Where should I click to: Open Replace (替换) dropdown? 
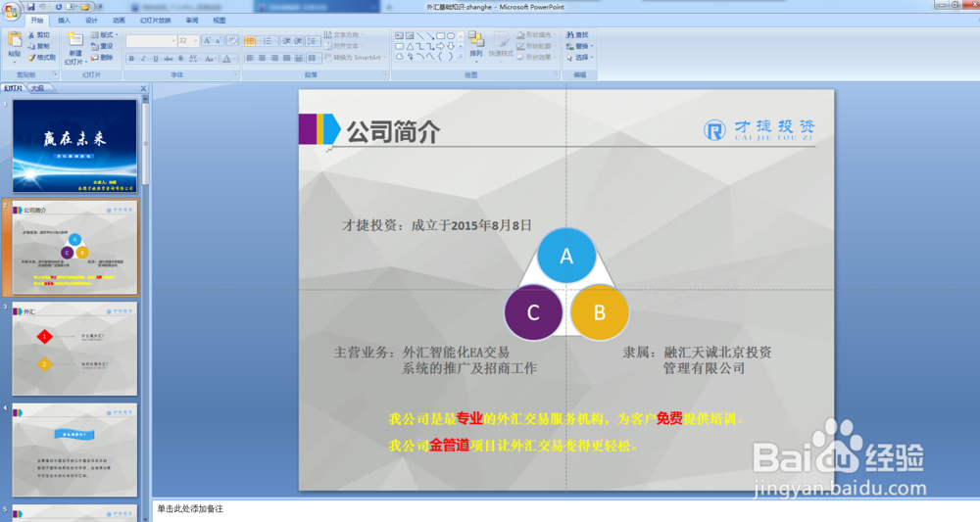pos(579,46)
